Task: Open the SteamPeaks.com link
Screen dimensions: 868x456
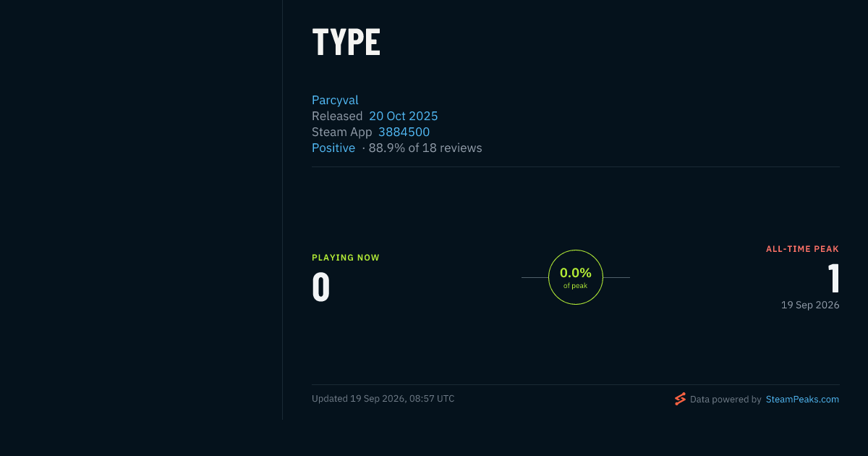Action: 802,399
